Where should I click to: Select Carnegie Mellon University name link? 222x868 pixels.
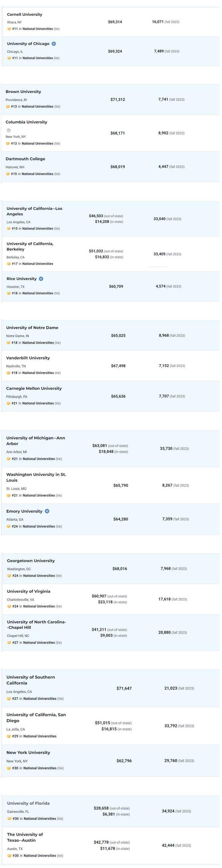click(x=34, y=388)
